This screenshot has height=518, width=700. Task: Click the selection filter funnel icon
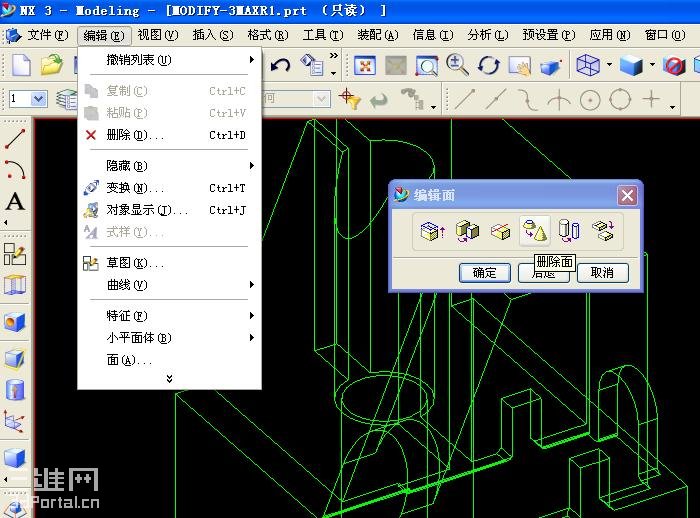(350, 99)
